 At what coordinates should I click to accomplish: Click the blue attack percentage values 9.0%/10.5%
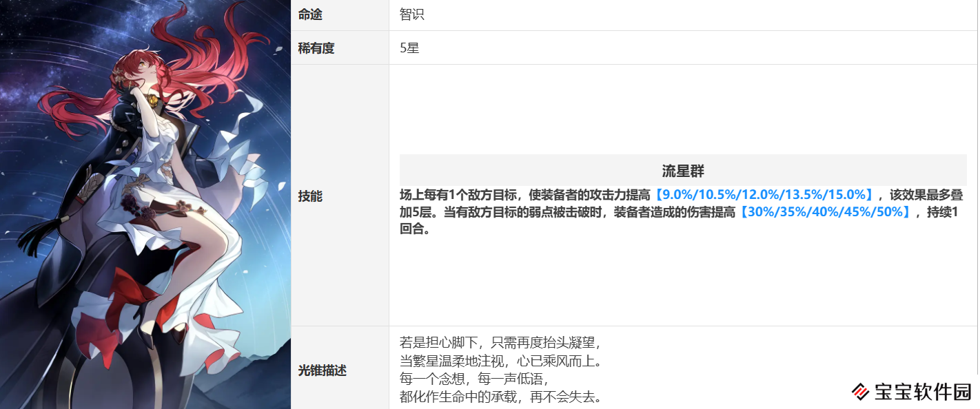(x=764, y=195)
